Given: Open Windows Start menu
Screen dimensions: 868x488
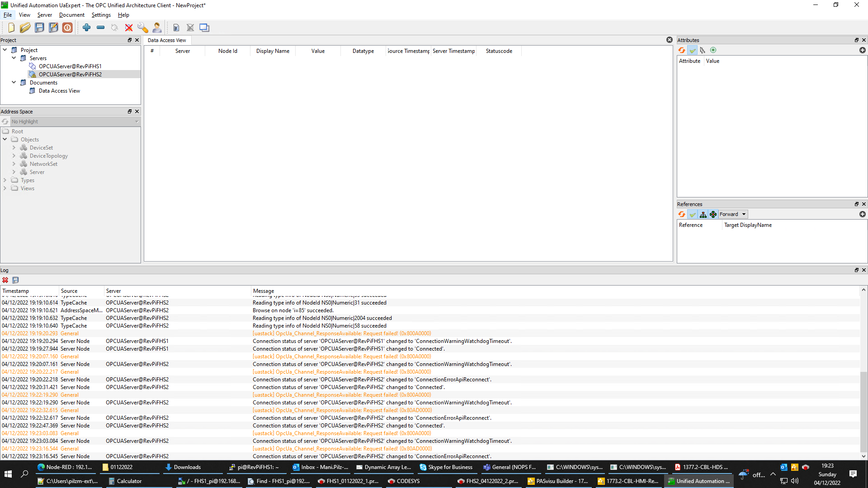Looking at the screenshot, I should [x=8, y=474].
